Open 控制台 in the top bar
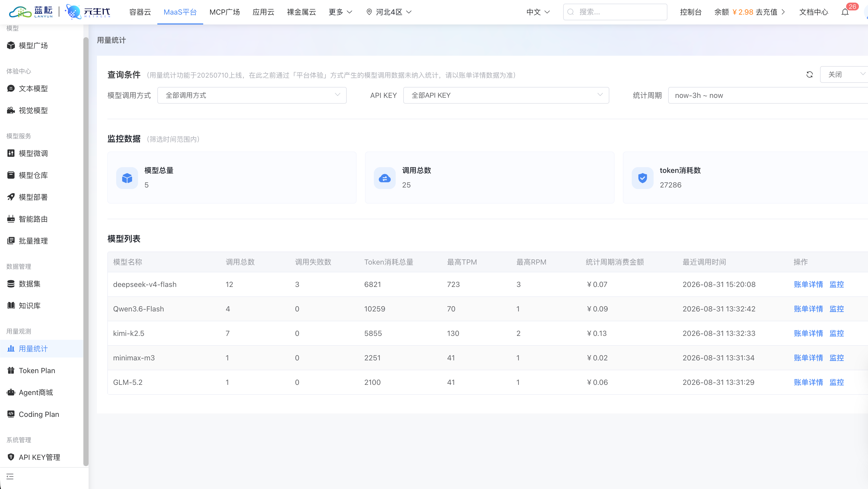 tap(690, 12)
